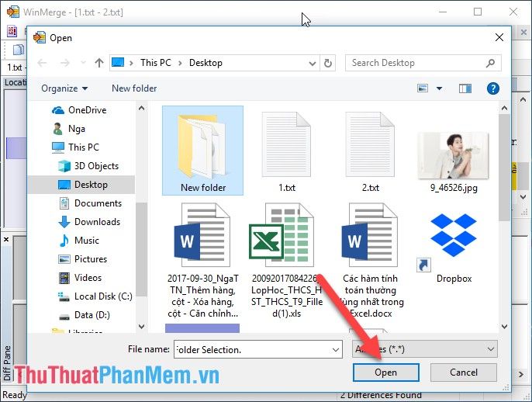Select This PC in the sidebar
The height and width of the screenshot is (402, 532).
(75, 147)
